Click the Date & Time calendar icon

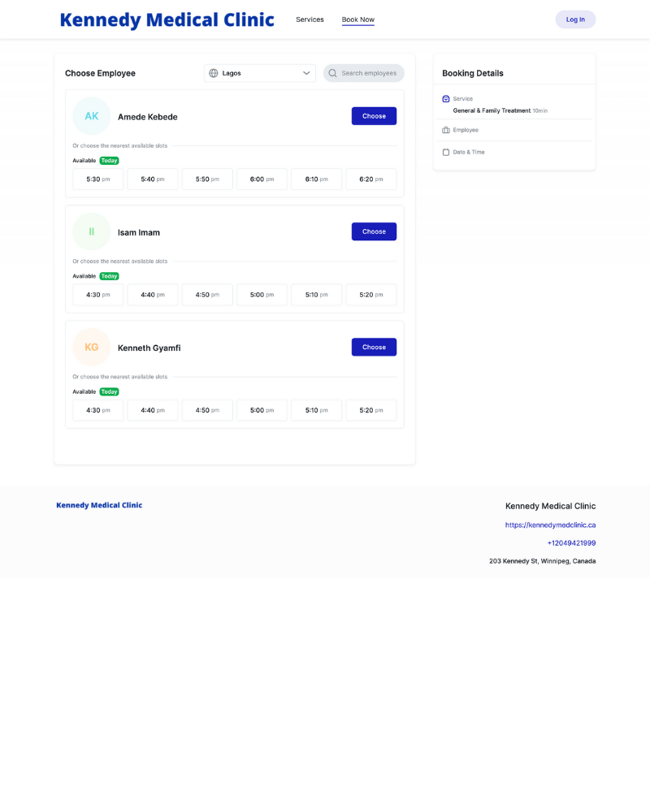tap(446, 152)
